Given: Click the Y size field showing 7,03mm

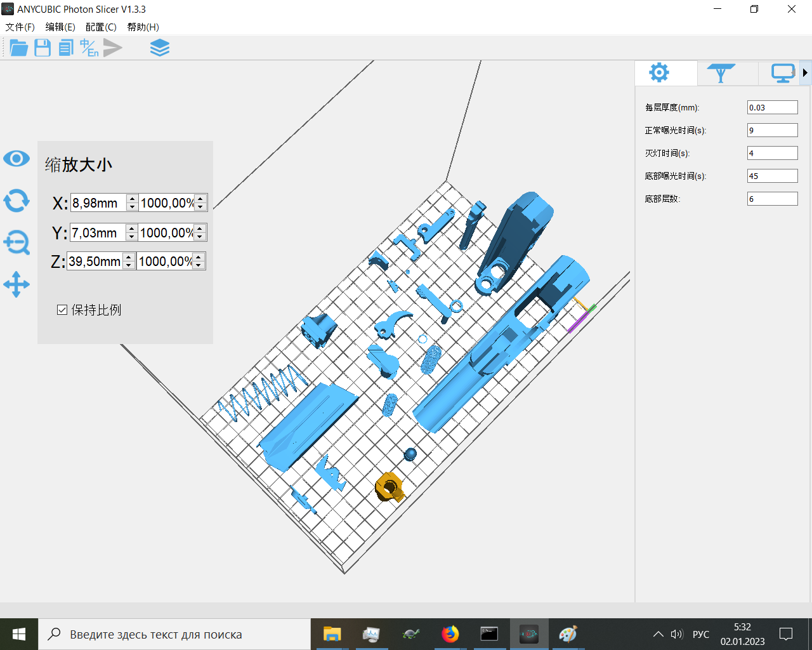Looking at the screenshot, I should (x=98, y=232).
